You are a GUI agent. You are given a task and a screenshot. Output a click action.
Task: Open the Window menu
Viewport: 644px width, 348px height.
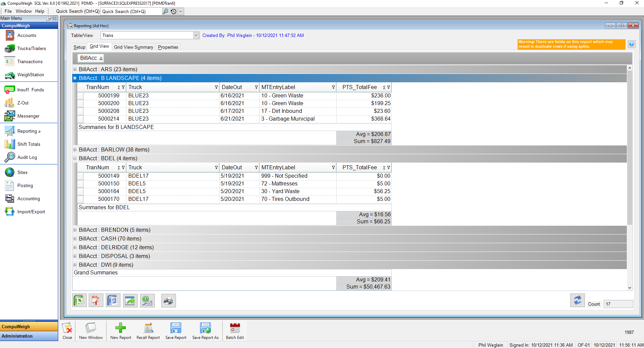24,11
